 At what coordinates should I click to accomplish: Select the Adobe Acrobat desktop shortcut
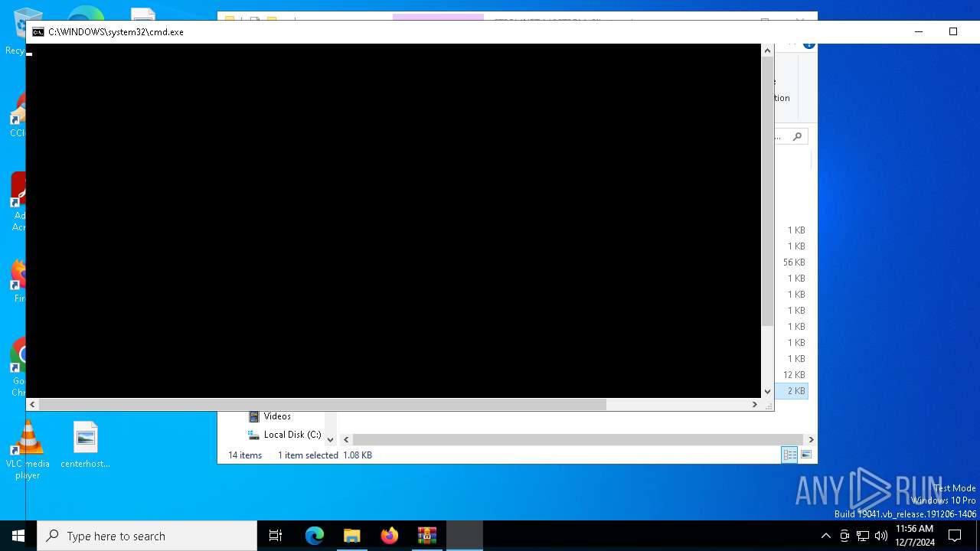(17, 201)
